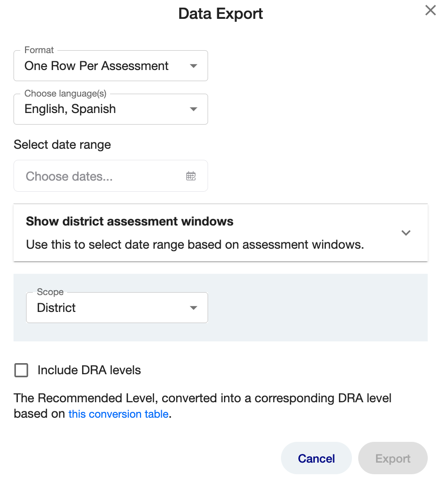Click the 'Include DRA levels' label text
Screen dimensions: 448x480
(89, 370)
